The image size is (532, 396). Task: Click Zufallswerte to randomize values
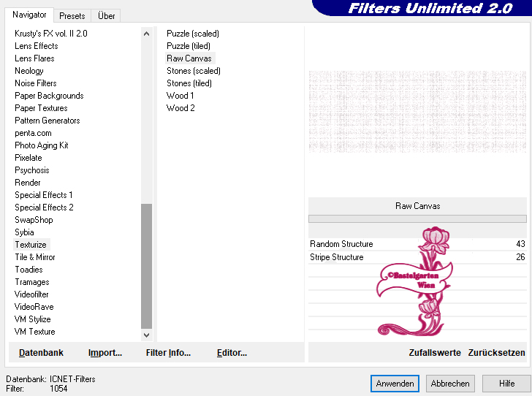[435, 353]
